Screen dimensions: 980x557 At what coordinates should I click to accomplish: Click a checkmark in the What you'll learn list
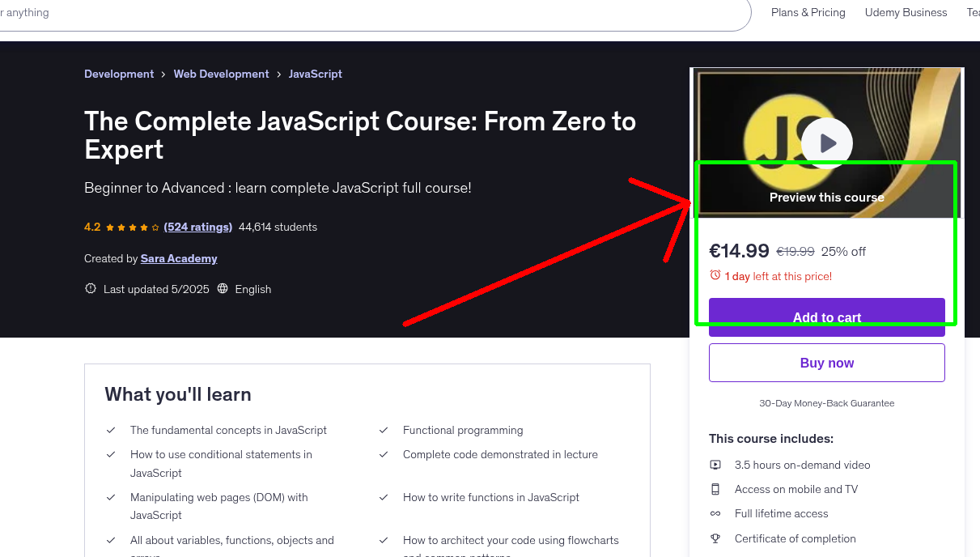pyautogui.click(x=111, y=430)
